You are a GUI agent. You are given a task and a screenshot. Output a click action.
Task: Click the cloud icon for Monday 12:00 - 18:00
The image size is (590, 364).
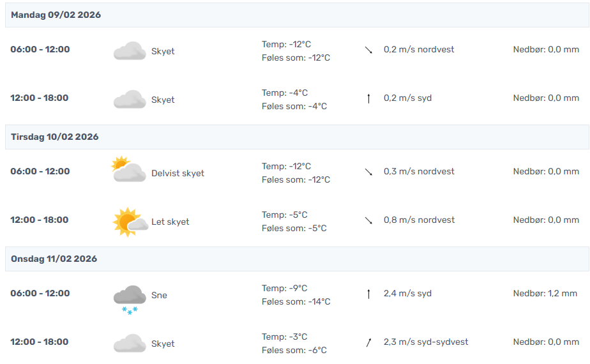click(x=130, y=99)
